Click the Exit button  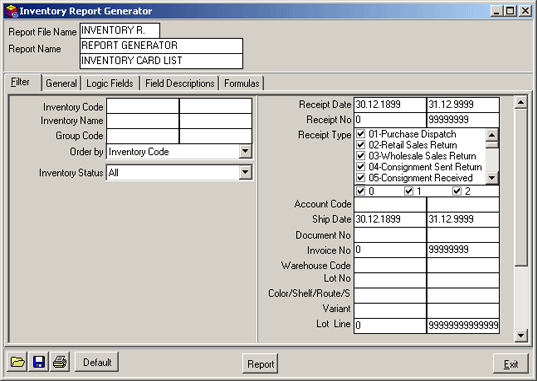pyautogui.click(x=511, y=364)
